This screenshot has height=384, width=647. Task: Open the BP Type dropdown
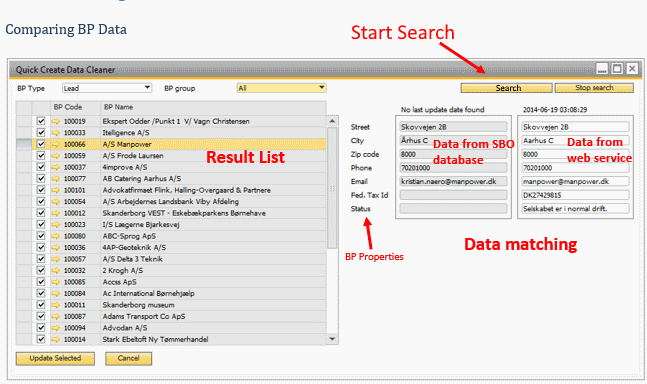pyautogui.click(x=107, y=88)
